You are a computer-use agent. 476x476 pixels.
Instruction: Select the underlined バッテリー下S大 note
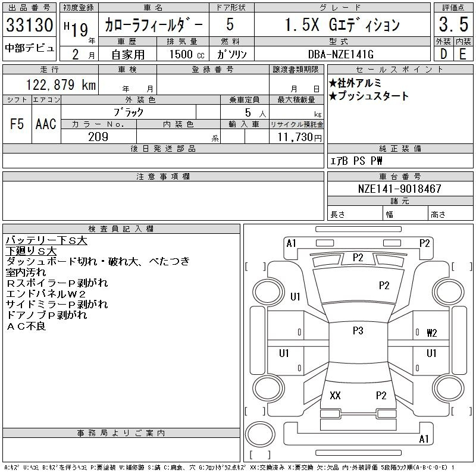pyautogui.click(x=46, y=240)
